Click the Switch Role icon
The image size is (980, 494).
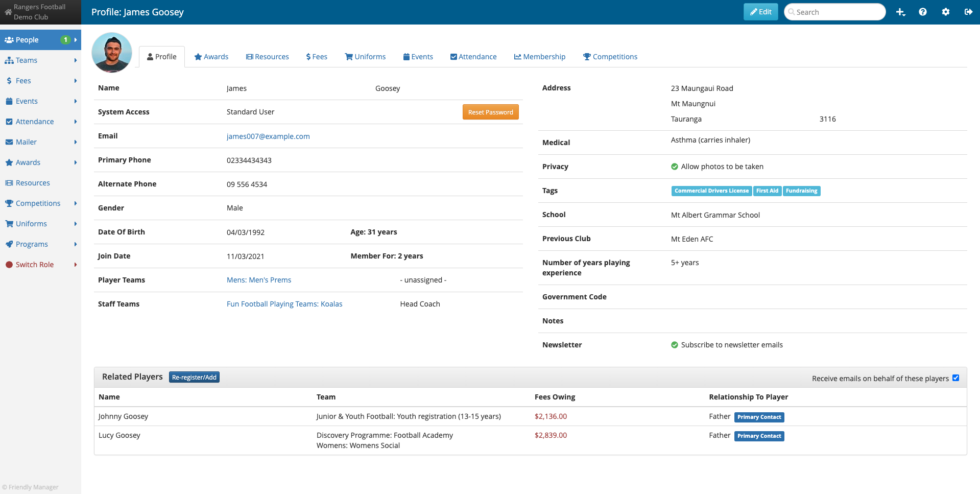click(x=9, y=265)
